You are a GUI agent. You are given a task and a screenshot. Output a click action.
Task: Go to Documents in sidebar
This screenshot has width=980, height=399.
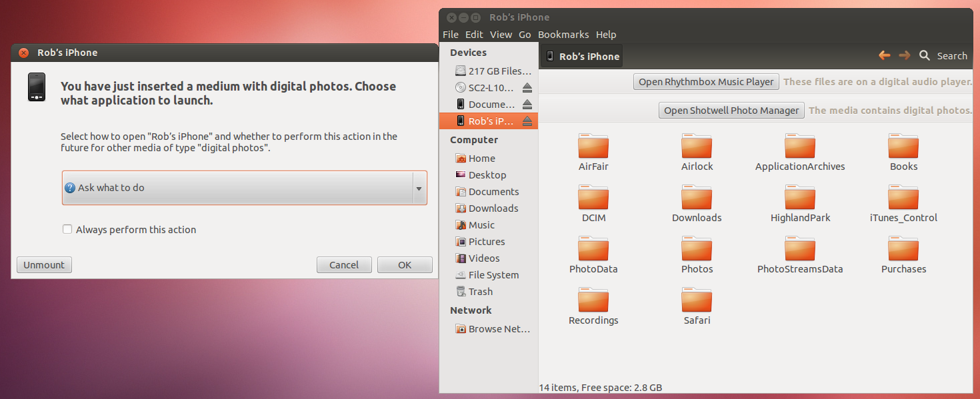(x=488, y=191)
